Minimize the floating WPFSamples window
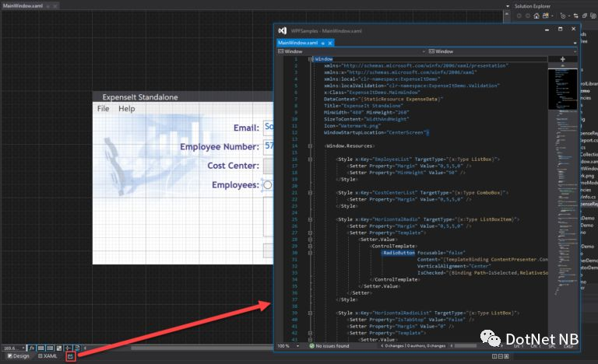 coord(547,30)
